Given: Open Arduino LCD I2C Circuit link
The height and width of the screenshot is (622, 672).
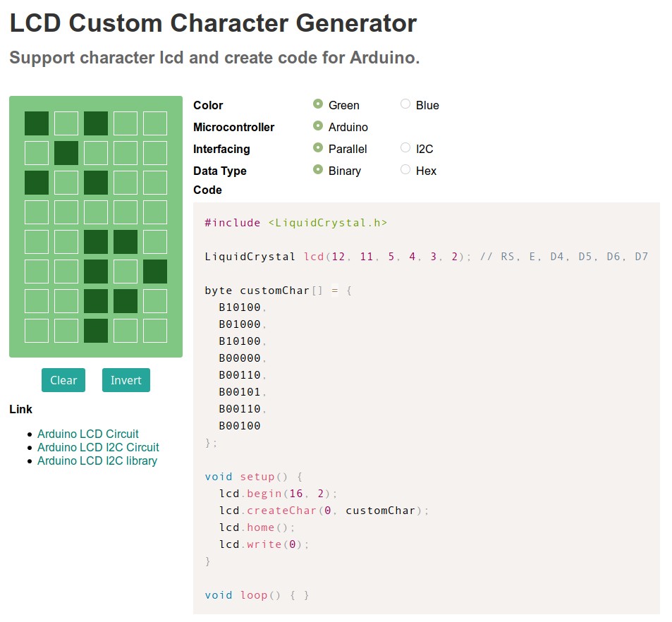Looking at the screenshot, I should tap(98, 447).
